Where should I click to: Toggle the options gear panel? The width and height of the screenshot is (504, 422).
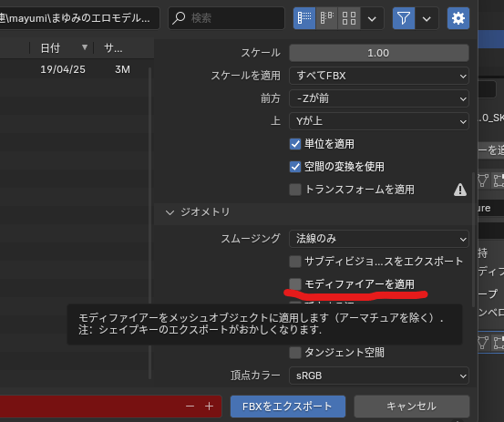coord(458,18)
